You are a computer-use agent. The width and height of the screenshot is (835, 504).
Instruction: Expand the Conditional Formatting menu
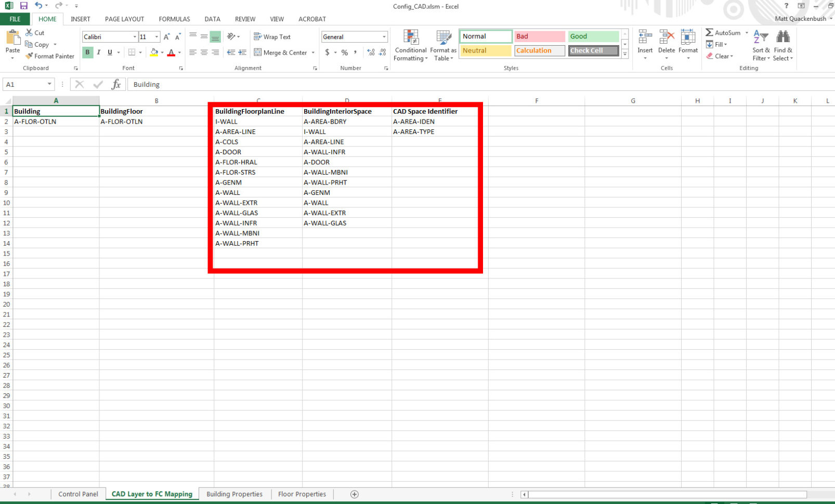point(410,46)
